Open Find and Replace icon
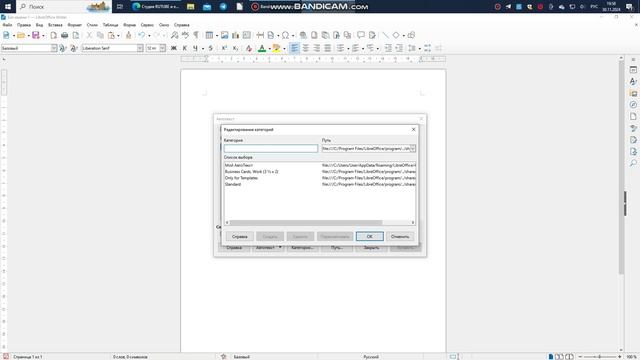This screenshot has width=640, height=360. 174,36
